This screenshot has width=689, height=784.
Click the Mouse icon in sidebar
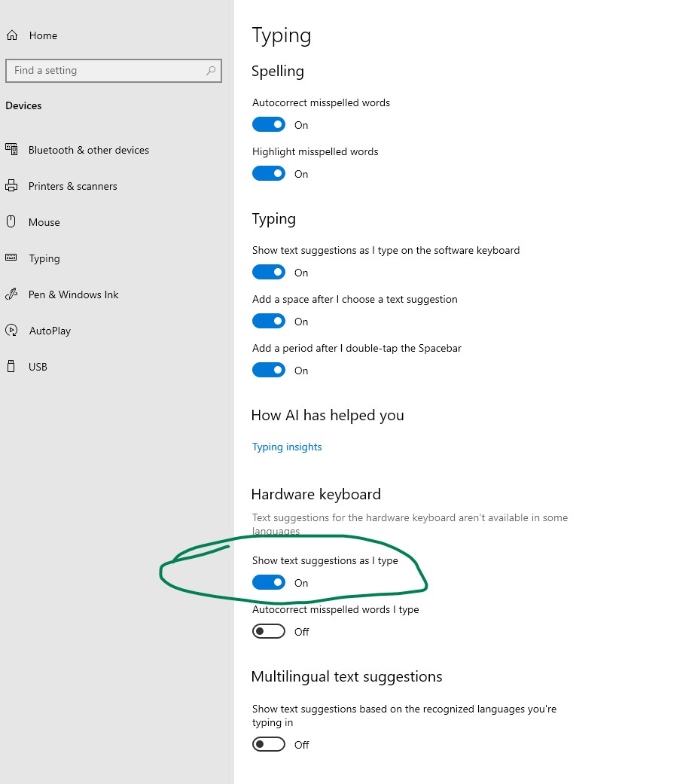[11, 222]
